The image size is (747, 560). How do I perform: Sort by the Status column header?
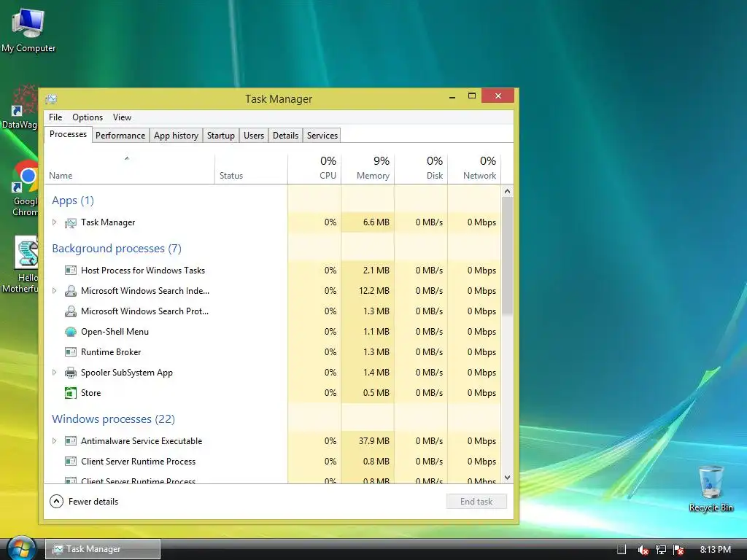click(251, 168)
